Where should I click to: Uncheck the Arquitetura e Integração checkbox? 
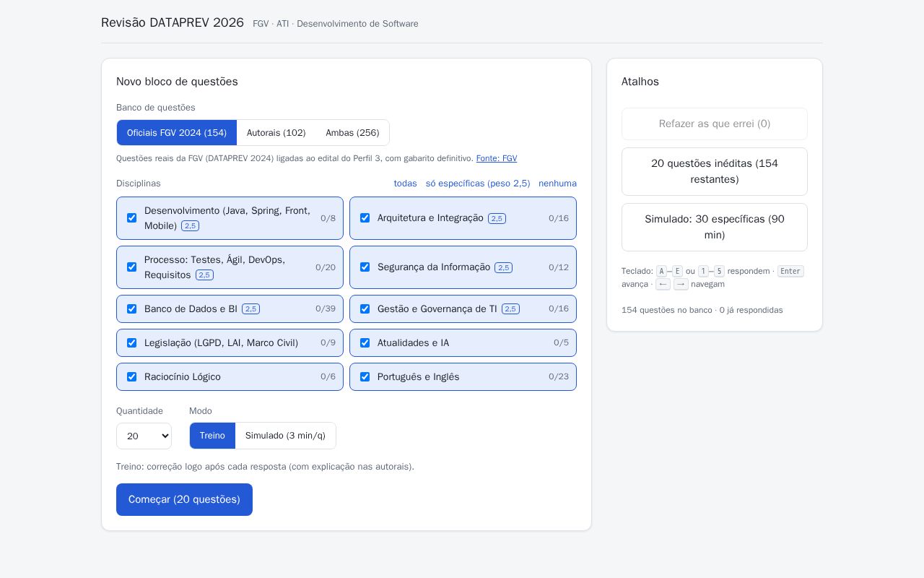[x=365, y=218]
